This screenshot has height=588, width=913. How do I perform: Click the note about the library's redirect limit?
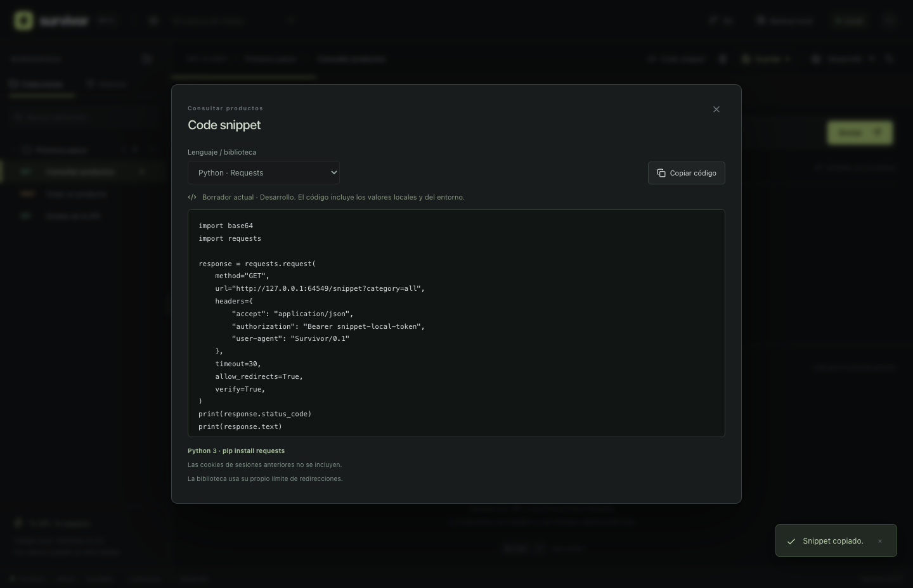tap(265, 479)
